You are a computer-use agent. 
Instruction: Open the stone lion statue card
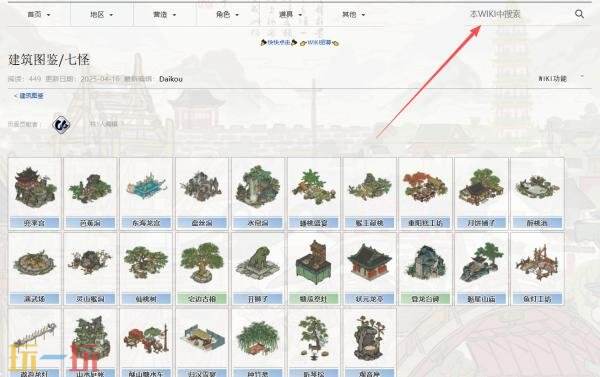[258, 269]
